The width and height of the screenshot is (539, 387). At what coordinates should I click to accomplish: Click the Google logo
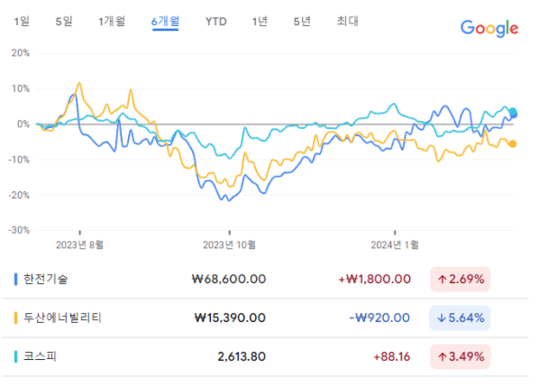[489, 28]
